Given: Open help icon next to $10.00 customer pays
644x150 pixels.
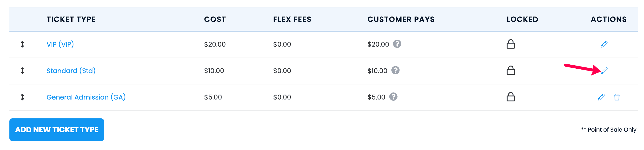Looking at the screenshot, I should tap(395, 70).
